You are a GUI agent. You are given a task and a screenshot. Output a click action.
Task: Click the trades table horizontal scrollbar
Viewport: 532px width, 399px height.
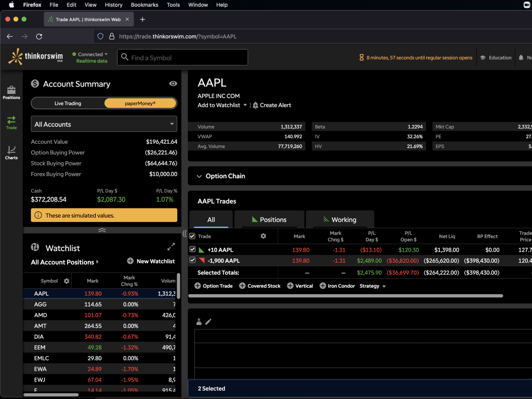345,296
